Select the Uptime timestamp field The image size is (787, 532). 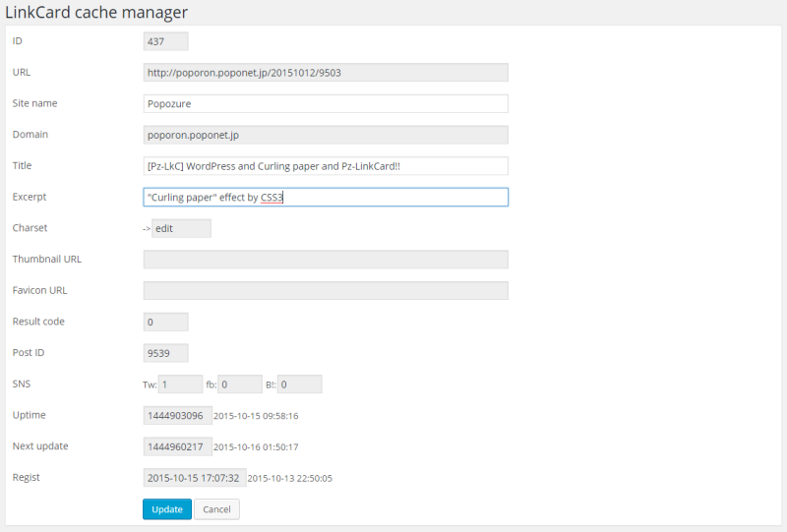(x=177, y=416)
